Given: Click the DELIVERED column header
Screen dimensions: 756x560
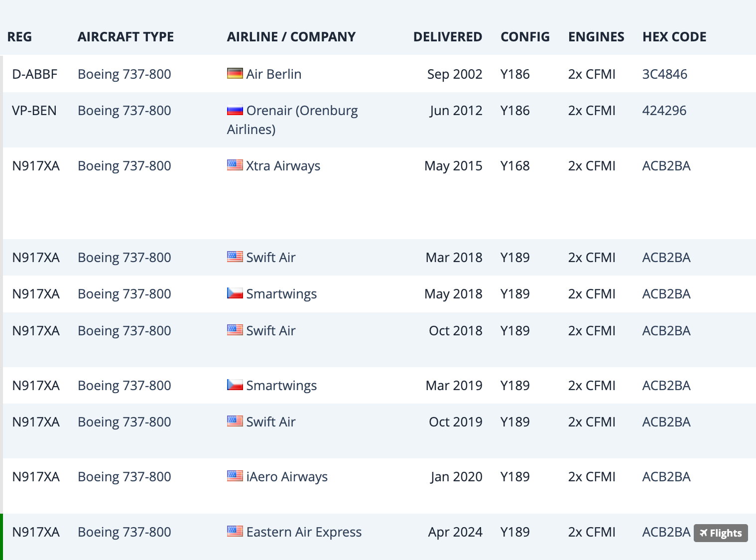Looking at the screenshot, I should click(448, 37).
